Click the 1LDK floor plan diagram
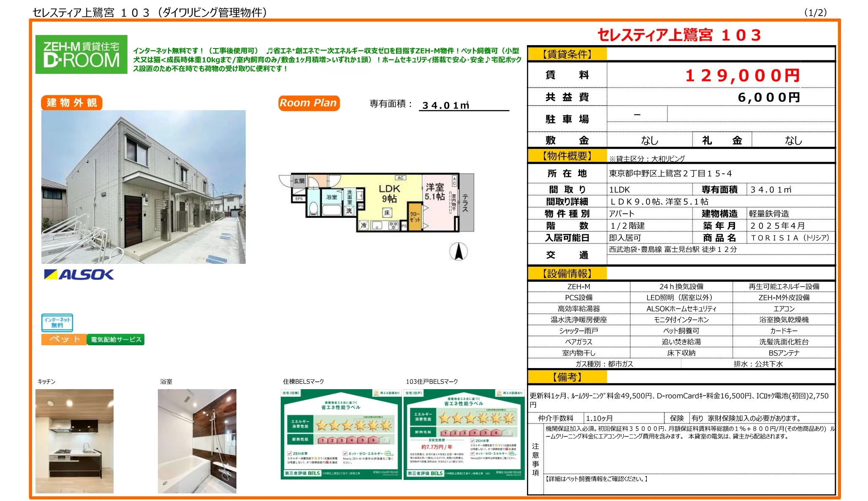The image size is (868, 501). tap(376, 203)
